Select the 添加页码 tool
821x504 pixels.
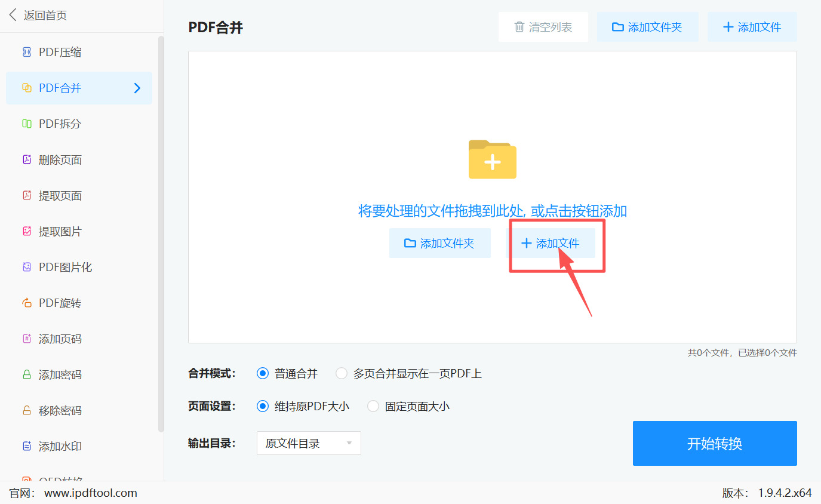pyautogui.click(x=60, y=339)
